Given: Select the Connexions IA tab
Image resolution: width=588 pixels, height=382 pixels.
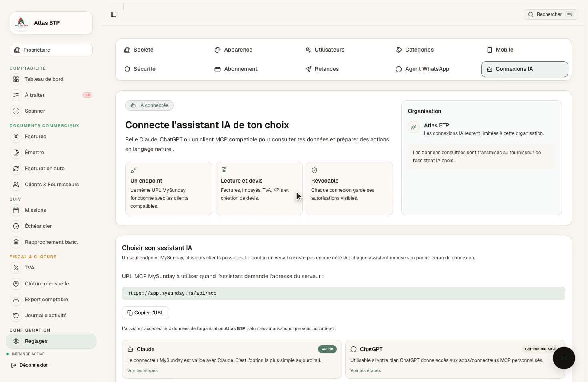Looking at the screenshot, I should click(525, 69).
